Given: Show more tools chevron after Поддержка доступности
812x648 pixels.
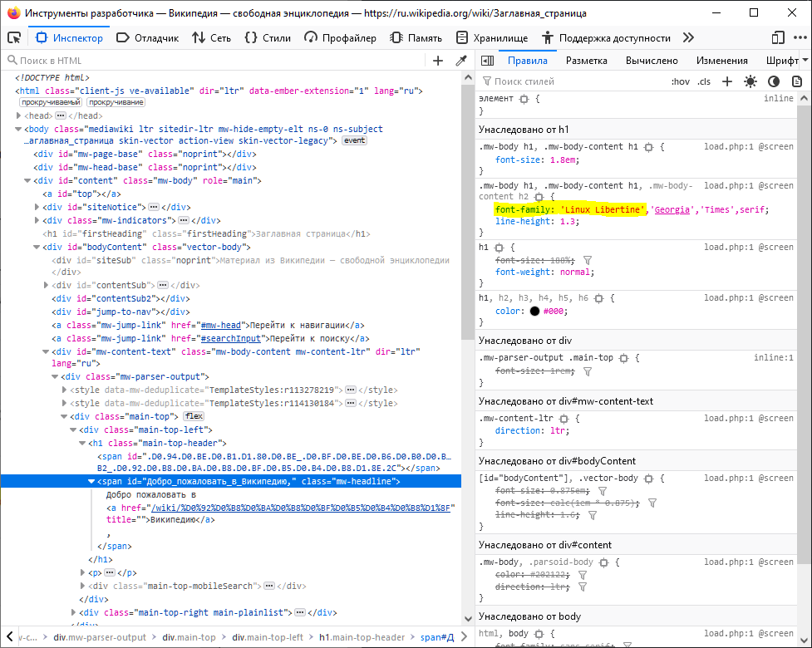Looking at the screenshot, I should (688, 37).
